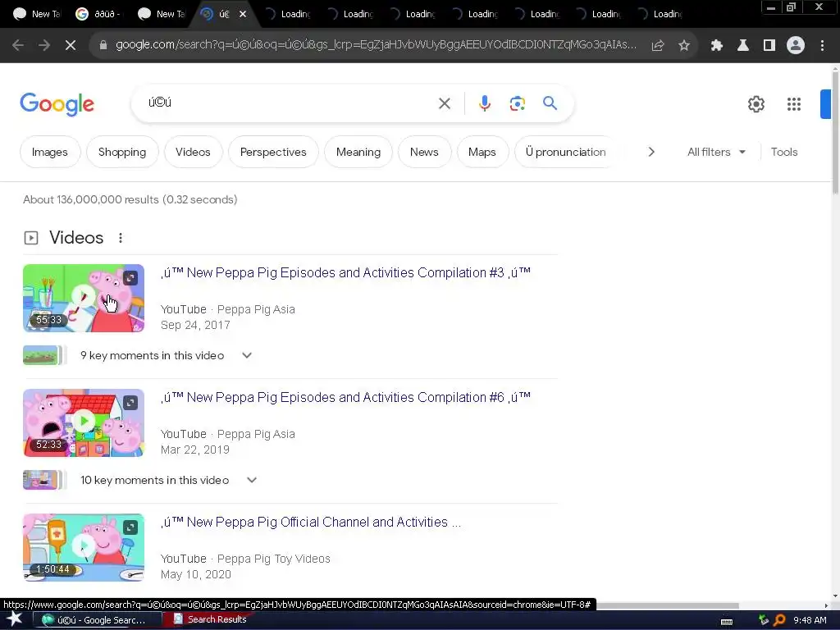Viewport: 840px width, 630px height.
Task: Switch to the first New Tab
Action: click(x=37, y=14)
